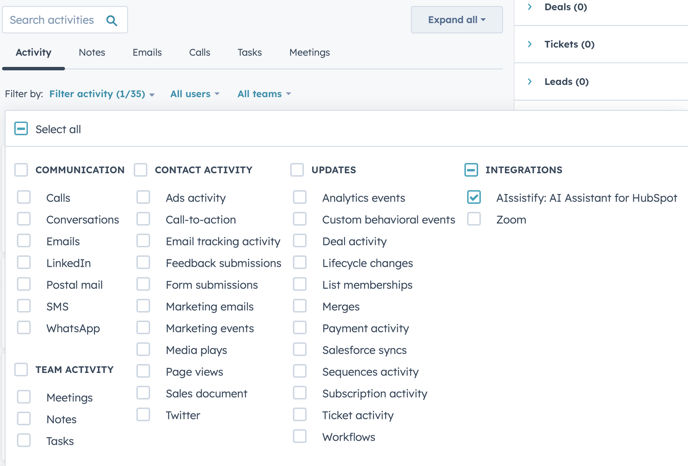688x466 pixels.
Task: Uncheck AIssistify AI Assistant for HubSpot
Action: 474,197
